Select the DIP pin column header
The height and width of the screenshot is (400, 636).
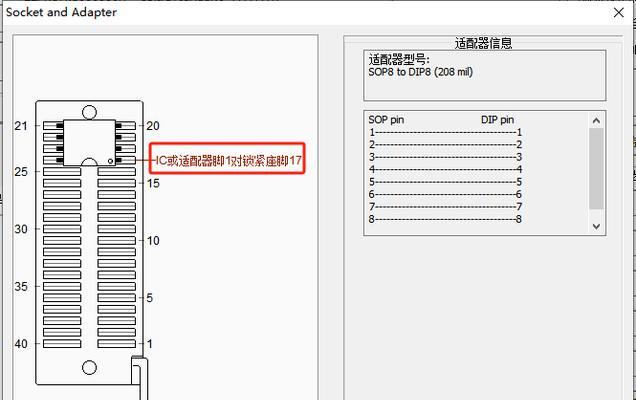point(497,120)
